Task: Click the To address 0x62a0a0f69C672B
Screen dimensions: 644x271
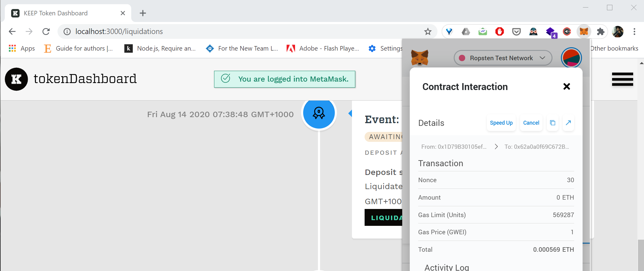Action: 537,147
